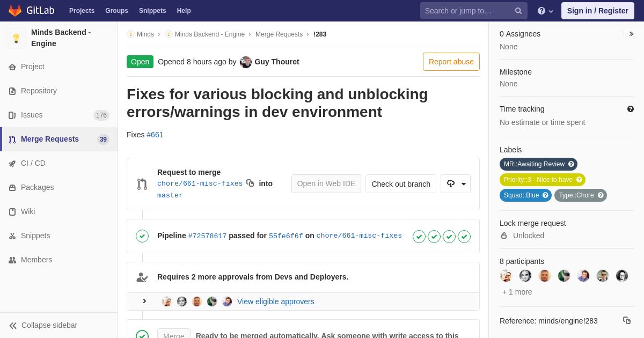Collapse sidebar toggle
Viewport: 644px width, 338px height.
pos(59,325)
